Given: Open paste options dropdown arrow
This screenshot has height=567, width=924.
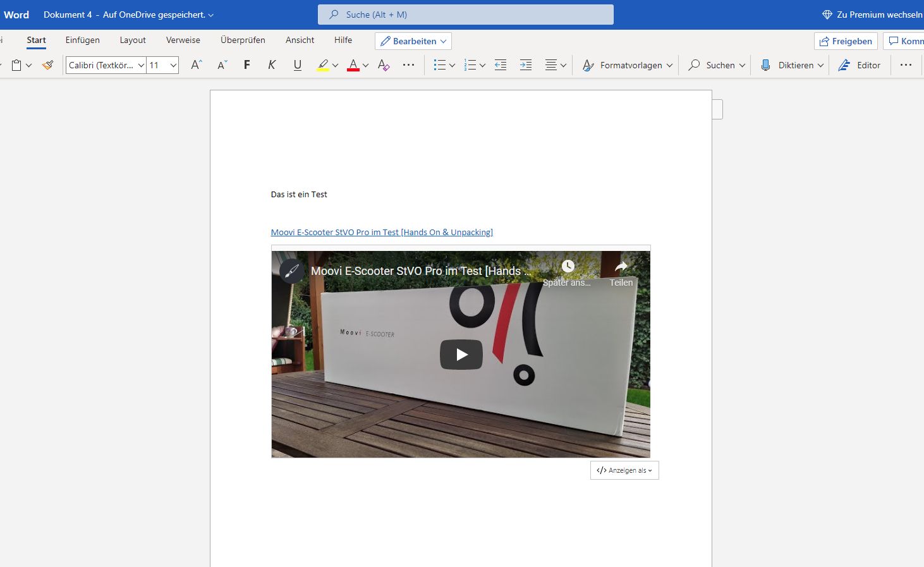Looking at the screenshot, I should pyautogui.click(x=28, y=65).
